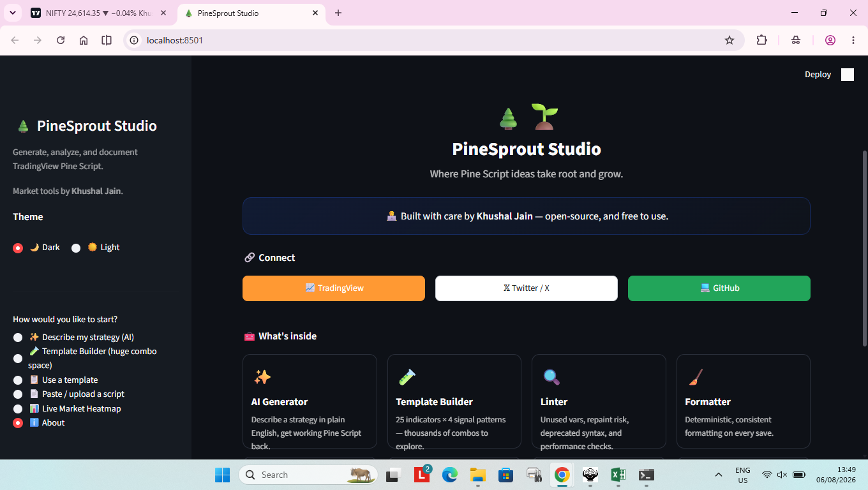
Task: Toggle the browser side panel
Action: (x=107, y=40)
